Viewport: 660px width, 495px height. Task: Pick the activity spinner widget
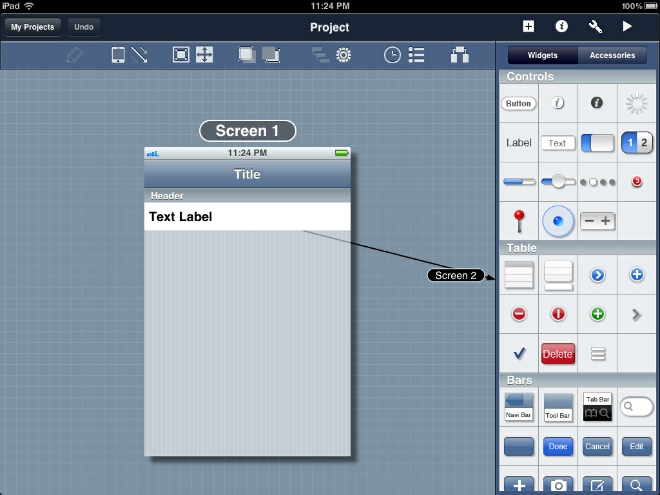[636, 103]
